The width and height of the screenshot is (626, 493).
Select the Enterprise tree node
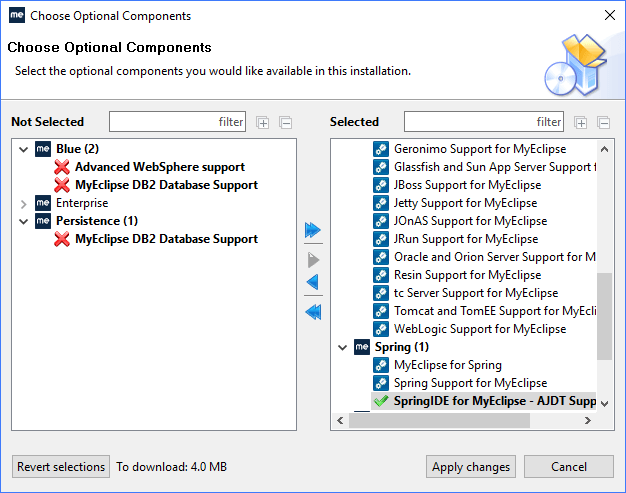point(82,203)
